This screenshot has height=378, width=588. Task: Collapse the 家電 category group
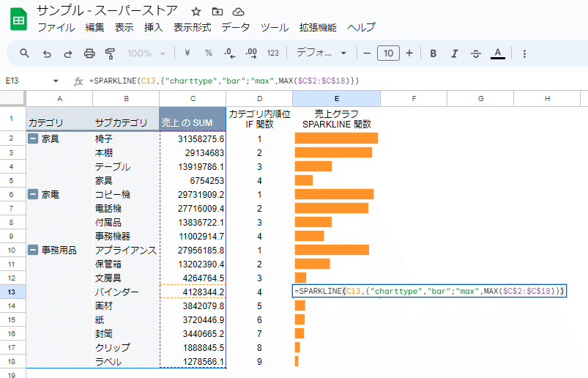(x=33, y=194)
